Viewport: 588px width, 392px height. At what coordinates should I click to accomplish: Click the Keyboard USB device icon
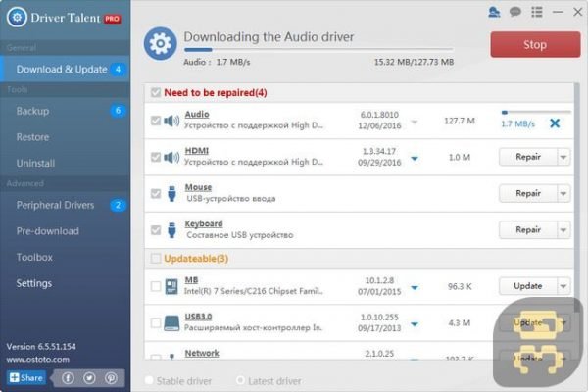point(171,230)
